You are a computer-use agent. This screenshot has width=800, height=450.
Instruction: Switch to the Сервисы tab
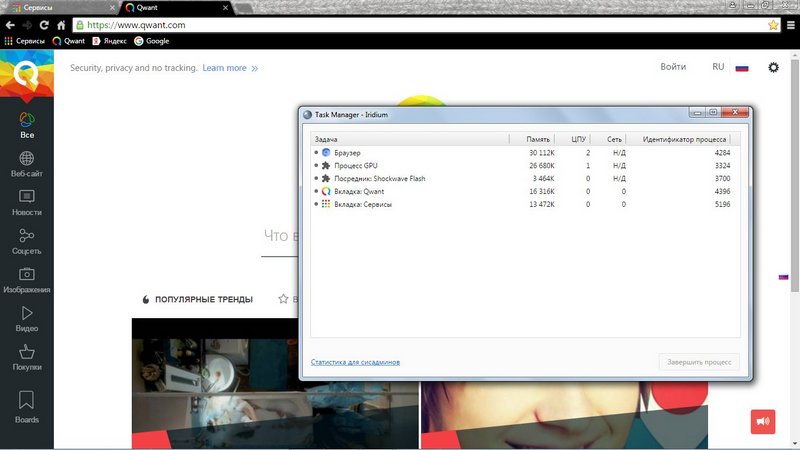59,8
